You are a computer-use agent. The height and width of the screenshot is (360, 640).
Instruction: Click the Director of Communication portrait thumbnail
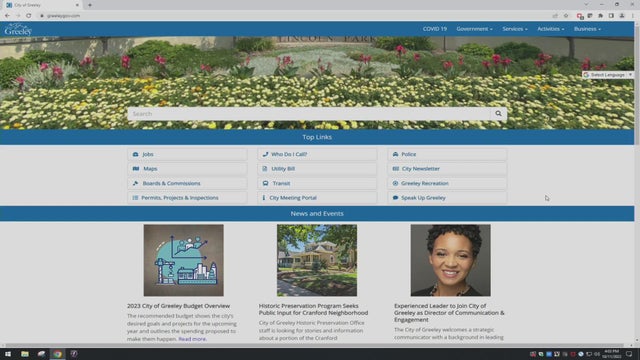[451, 260]
